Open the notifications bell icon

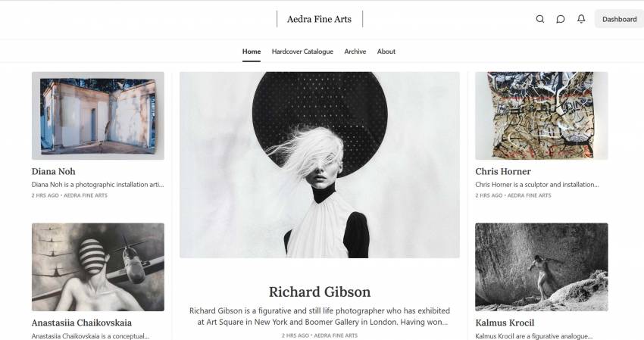click(x=581, y=19)
